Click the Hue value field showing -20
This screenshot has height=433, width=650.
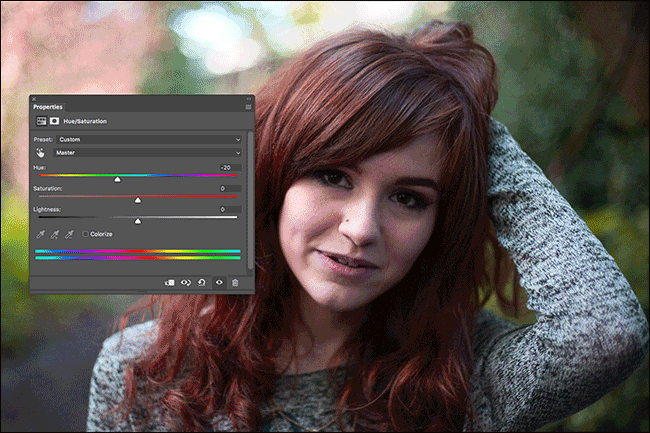click(231, 168)
